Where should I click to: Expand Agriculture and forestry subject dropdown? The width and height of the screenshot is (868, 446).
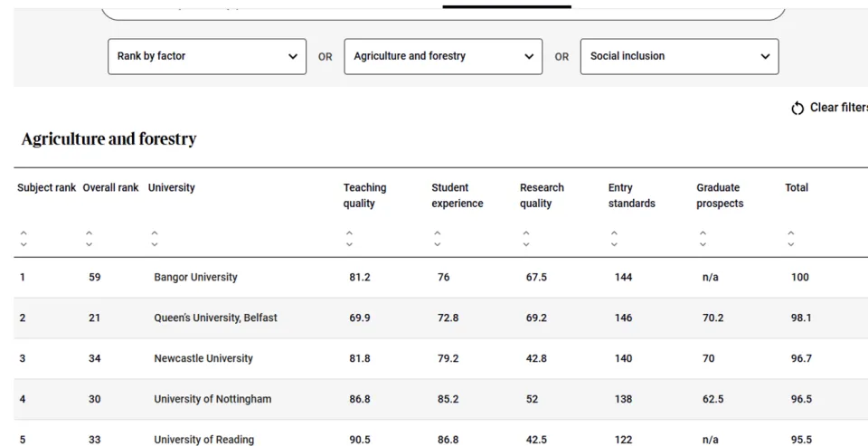coord(443,56)
